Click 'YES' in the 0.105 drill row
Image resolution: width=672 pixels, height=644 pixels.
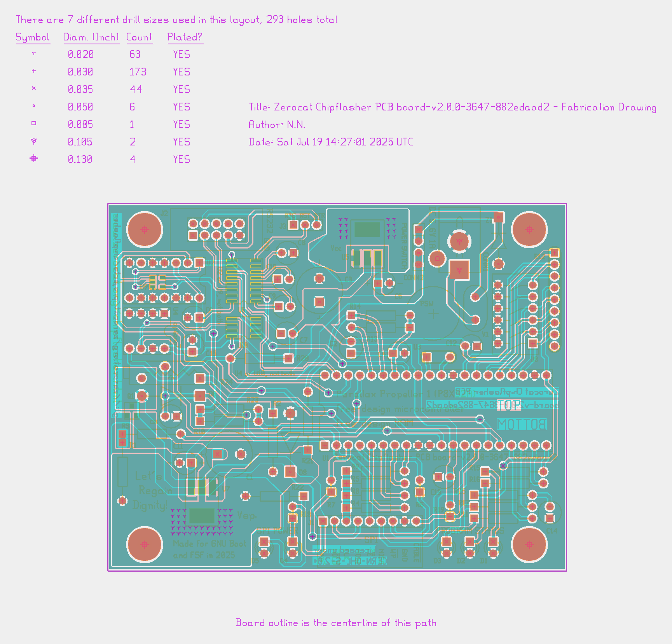pos(182,142)
